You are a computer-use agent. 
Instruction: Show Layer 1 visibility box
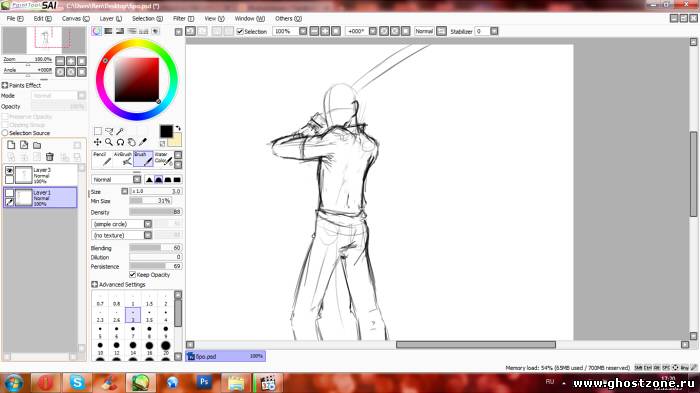[x=9, y=193]
